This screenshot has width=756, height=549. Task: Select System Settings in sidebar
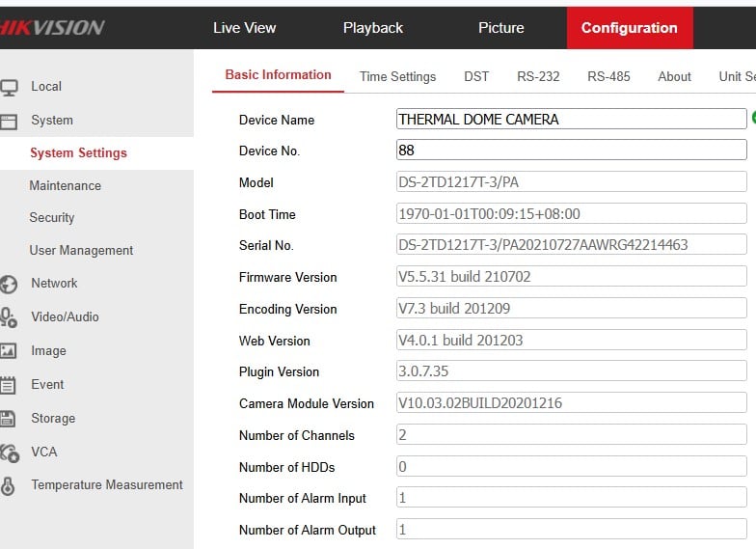(x=79, y=152)
